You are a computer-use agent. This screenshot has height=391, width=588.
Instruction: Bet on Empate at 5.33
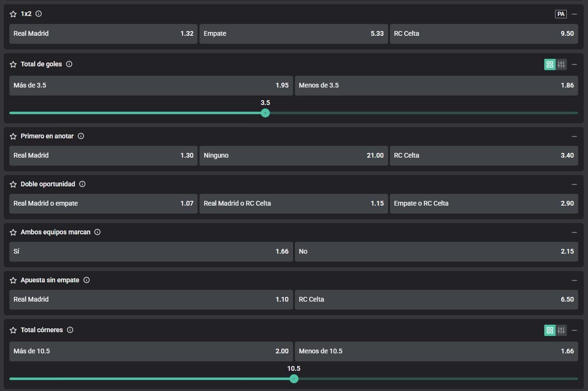294,34
